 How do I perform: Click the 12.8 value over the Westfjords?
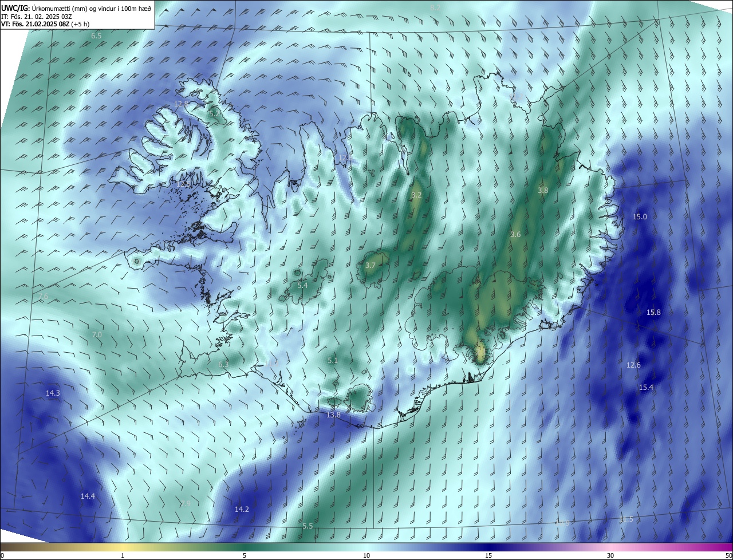[182, 104]
